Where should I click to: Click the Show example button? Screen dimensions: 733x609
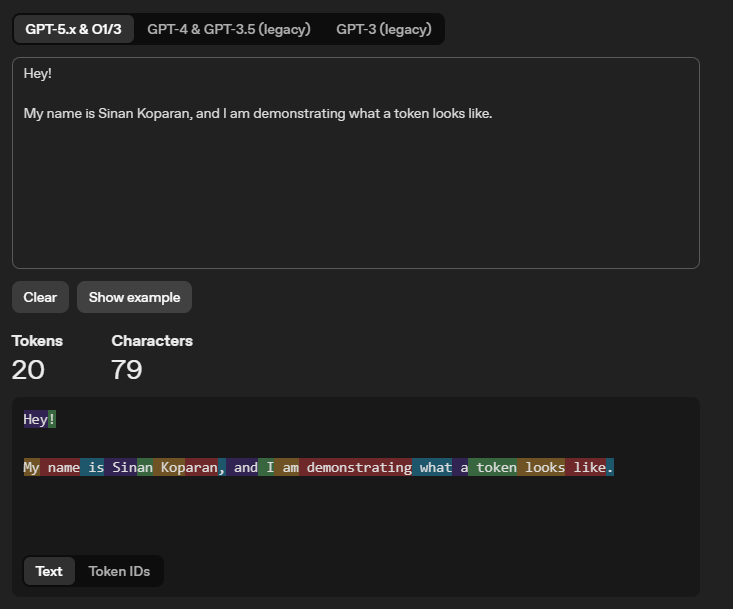(x=134, y=297)
